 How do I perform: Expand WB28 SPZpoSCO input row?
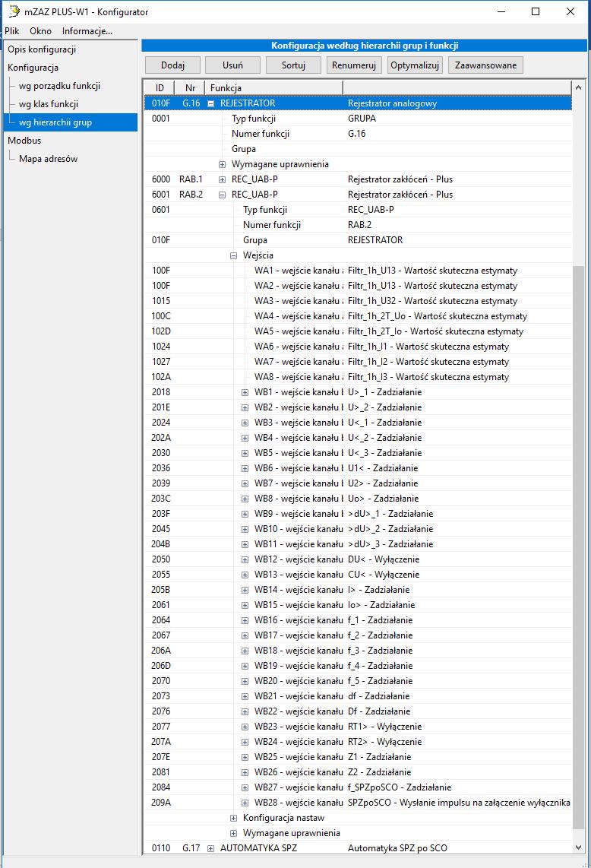click(245, 803)
